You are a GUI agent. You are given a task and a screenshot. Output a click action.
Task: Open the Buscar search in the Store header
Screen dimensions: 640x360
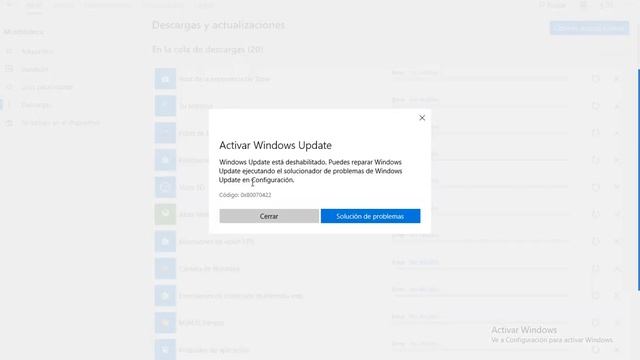point(553,5)
